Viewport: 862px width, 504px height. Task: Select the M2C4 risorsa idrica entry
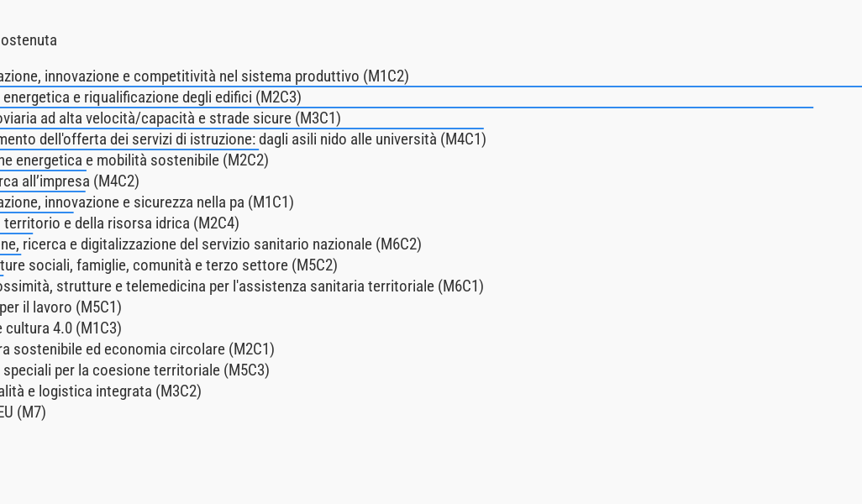click(x=120, y=223)
